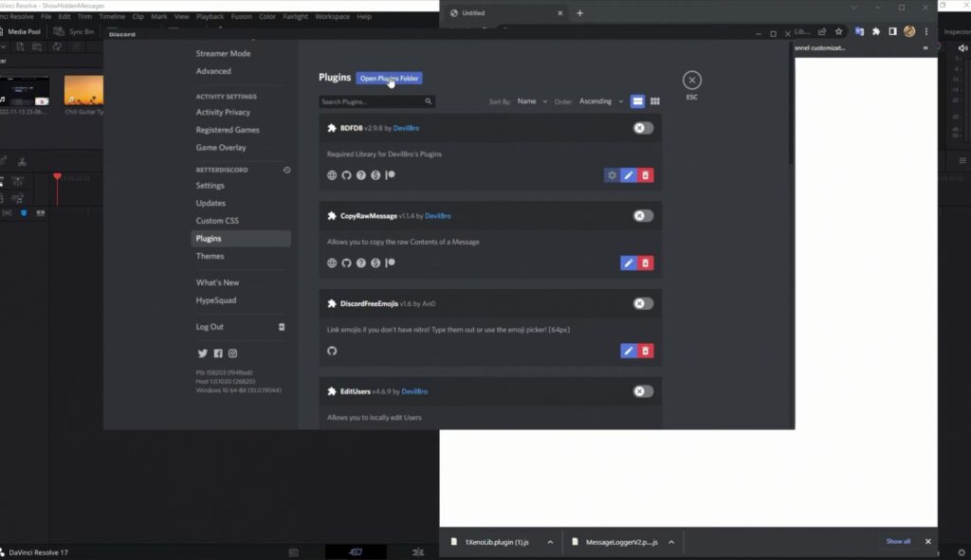Click Show all downloads in Chrome
Viewport: 971px width, 560px height.
[898, 541]
